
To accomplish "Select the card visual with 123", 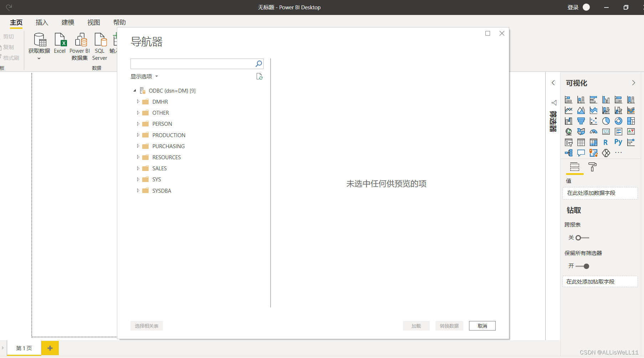I will 606,132.
